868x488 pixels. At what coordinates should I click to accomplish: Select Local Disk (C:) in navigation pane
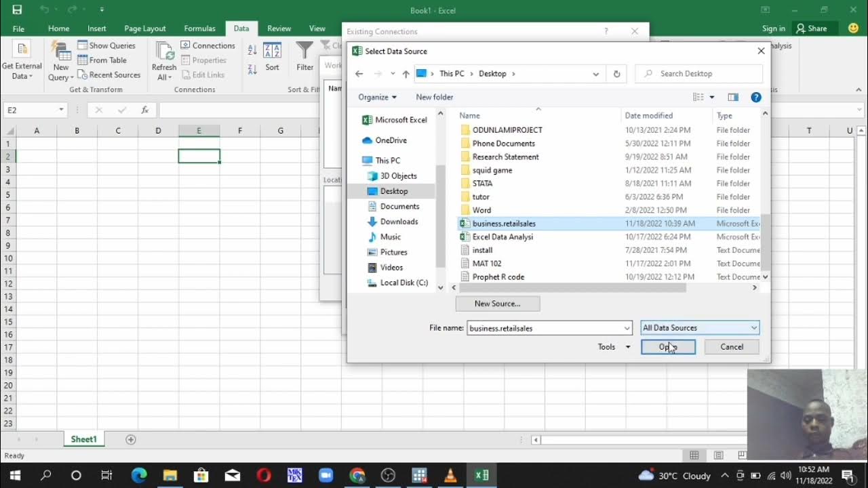pos(397,283)
